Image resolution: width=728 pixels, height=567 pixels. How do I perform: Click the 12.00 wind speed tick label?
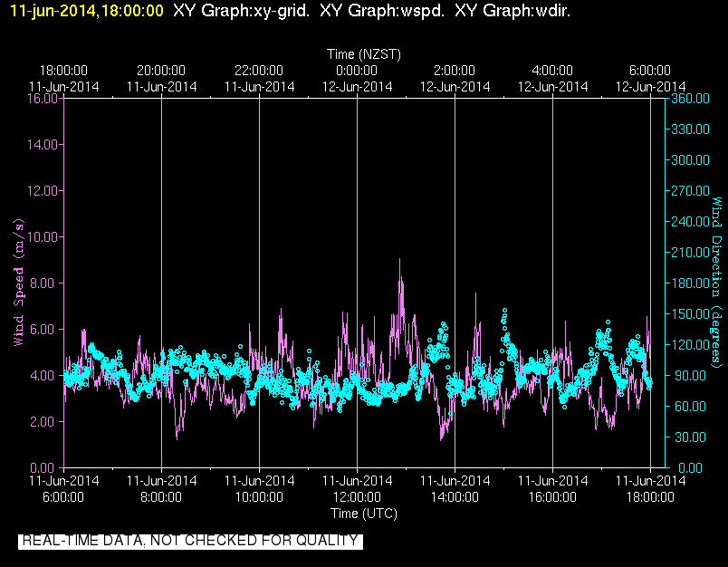(x=43, y=190)
